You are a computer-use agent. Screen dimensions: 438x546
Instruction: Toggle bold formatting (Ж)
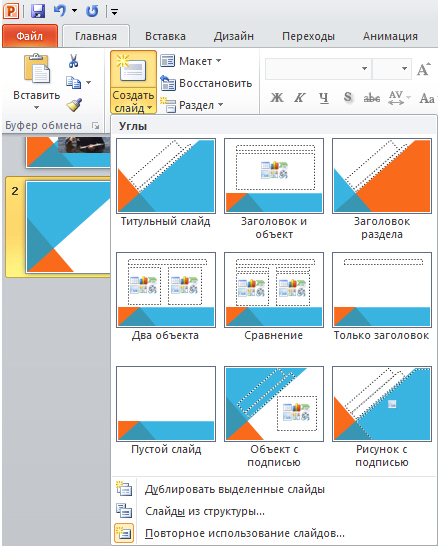click(x=277, y=98)
